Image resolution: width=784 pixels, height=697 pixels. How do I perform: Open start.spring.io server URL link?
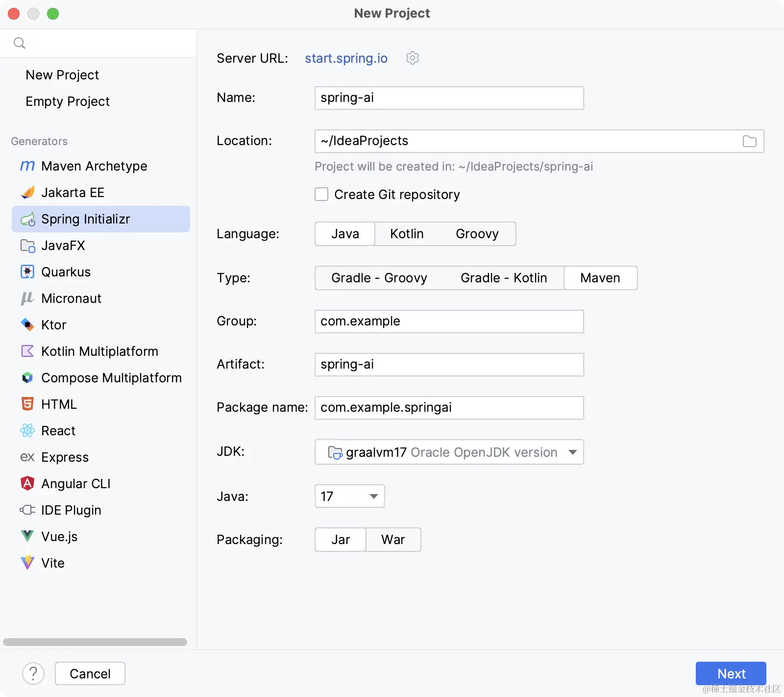346,58
